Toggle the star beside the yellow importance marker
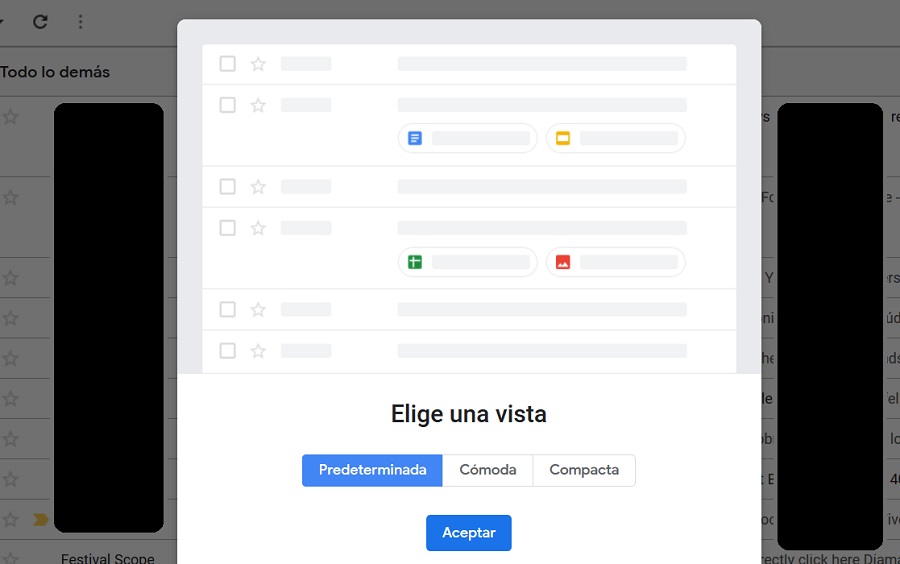900x564 pixels. tap(10, 519)
